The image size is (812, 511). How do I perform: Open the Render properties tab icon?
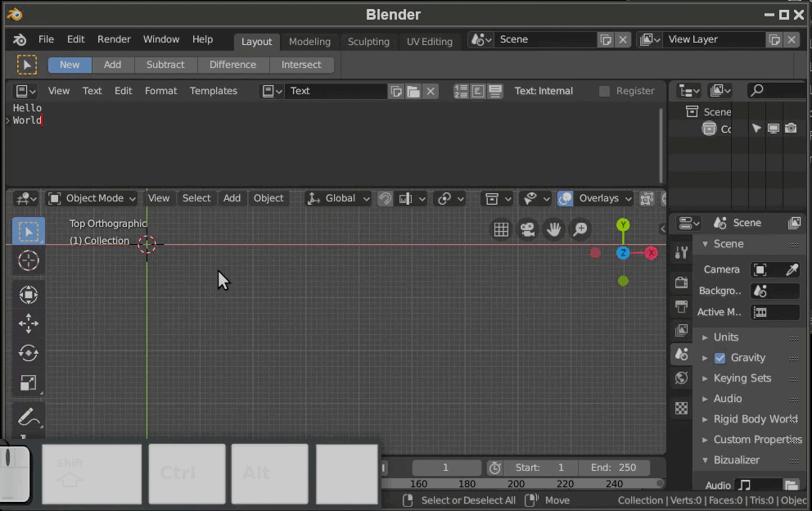pyautogui.click(x=682, y=283)
